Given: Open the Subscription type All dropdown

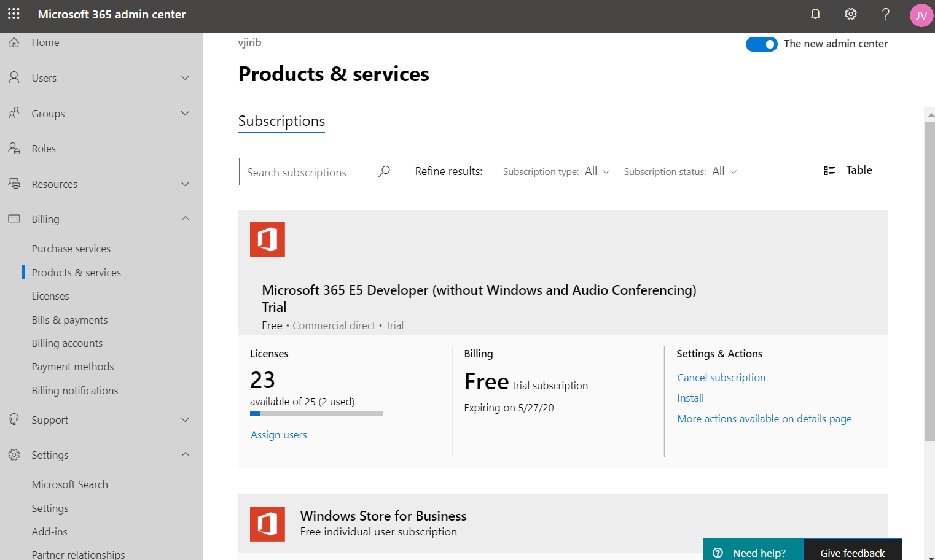Looking at the screenshot, I should click(595, 171).
